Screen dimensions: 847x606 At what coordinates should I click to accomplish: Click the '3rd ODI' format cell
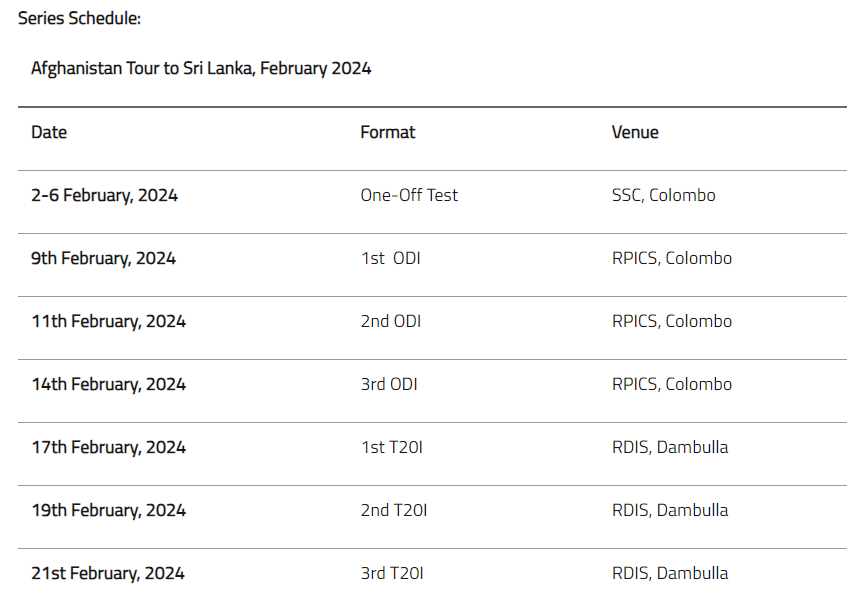click(x=389, y=384)
